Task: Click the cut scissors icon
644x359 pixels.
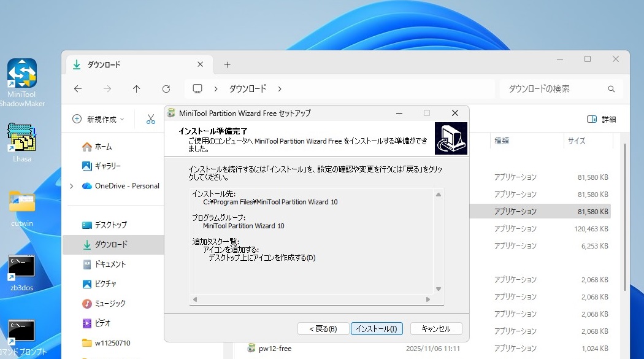Action: (x=151, y=119)
